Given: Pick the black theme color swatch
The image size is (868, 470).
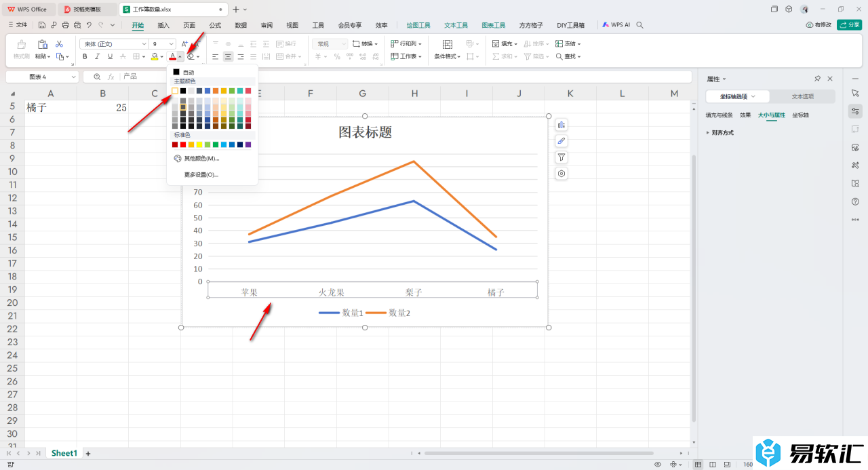Looking at the screenshot, I should pyautogui.click(x=183, y=90).
